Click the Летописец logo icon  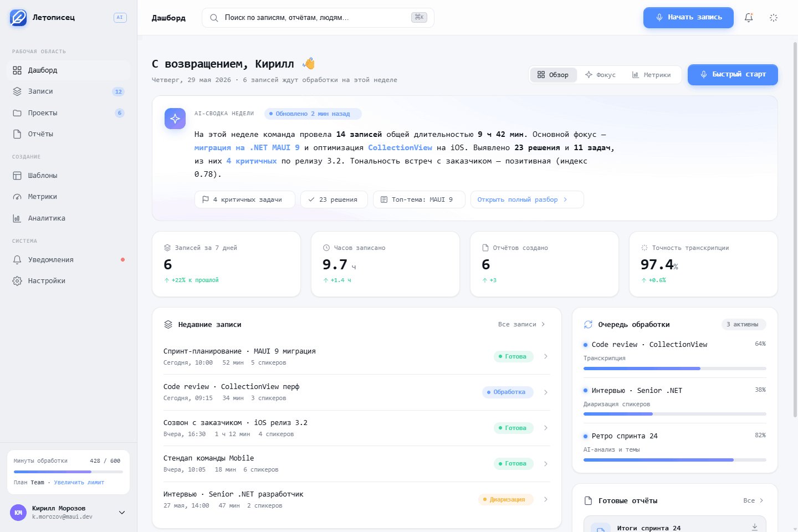[x=18, y=18]
